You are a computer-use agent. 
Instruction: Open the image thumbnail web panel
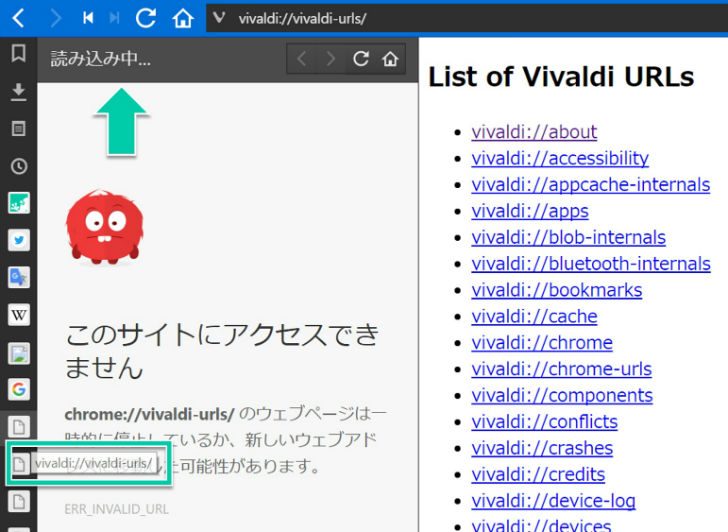[x=19, y=352]
